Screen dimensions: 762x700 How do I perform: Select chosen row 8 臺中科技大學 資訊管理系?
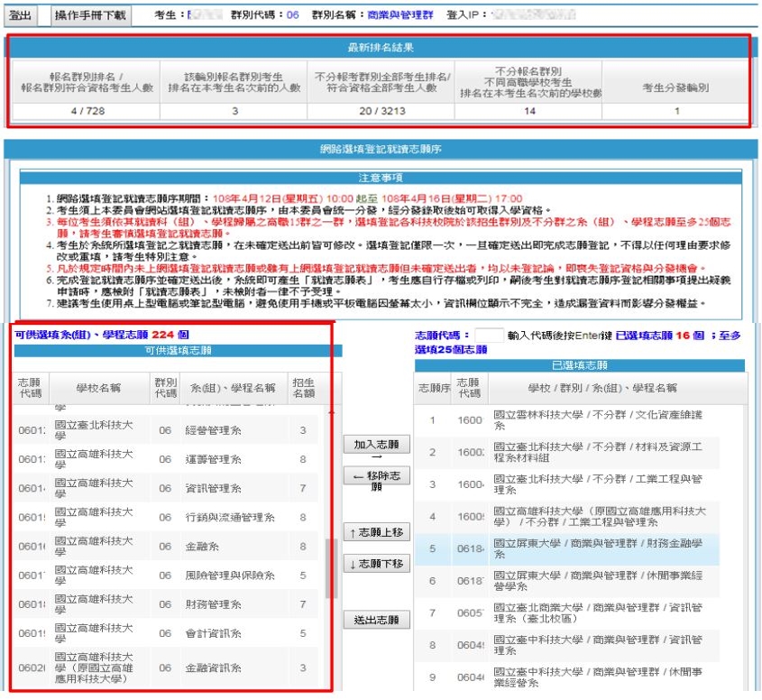click(x=567, y=645)
